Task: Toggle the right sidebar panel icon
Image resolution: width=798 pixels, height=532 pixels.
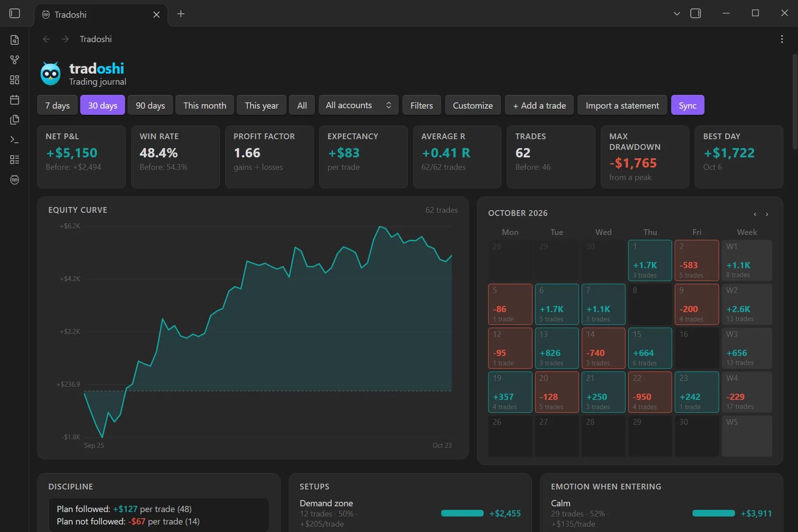Action: tap(696, 13)
